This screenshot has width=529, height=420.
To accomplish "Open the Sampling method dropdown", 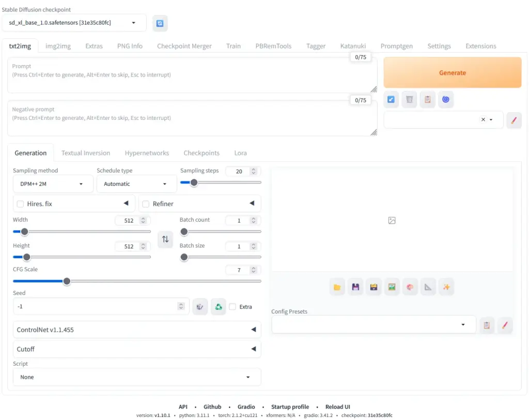I will (53, 184).
